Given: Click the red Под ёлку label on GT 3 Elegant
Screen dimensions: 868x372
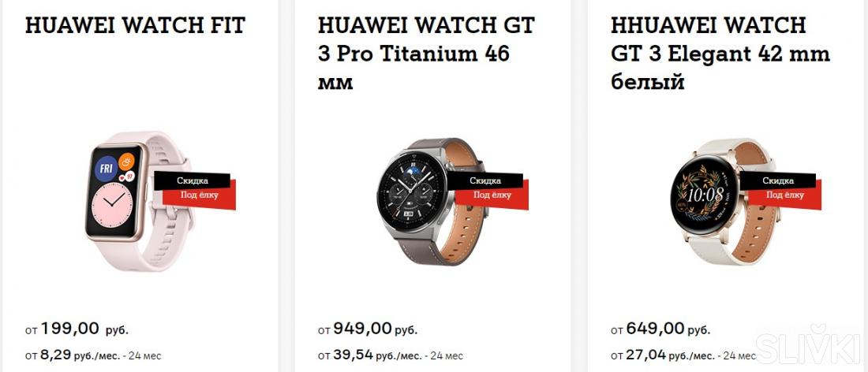Looking at the screenshot, I should 785,195.
